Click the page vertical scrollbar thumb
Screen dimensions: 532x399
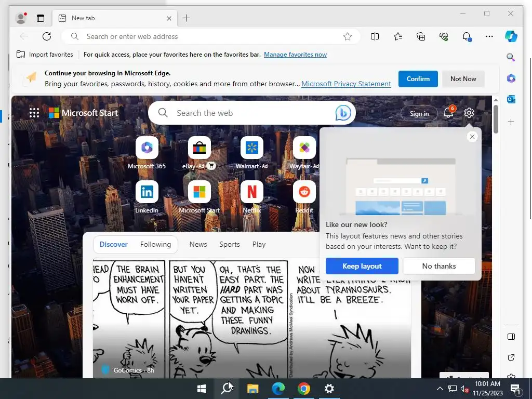pos(496,119)
